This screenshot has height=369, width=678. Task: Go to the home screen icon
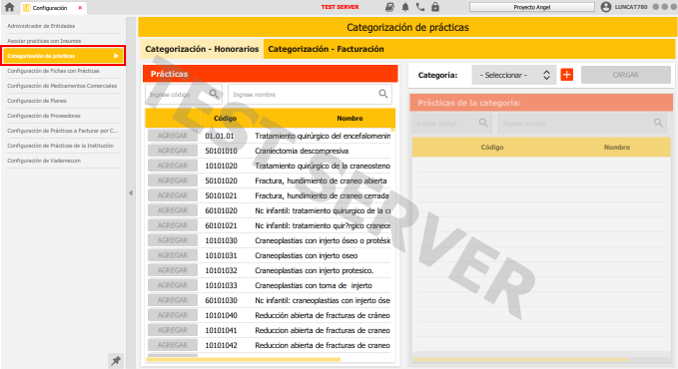click(x=9, y=7)
